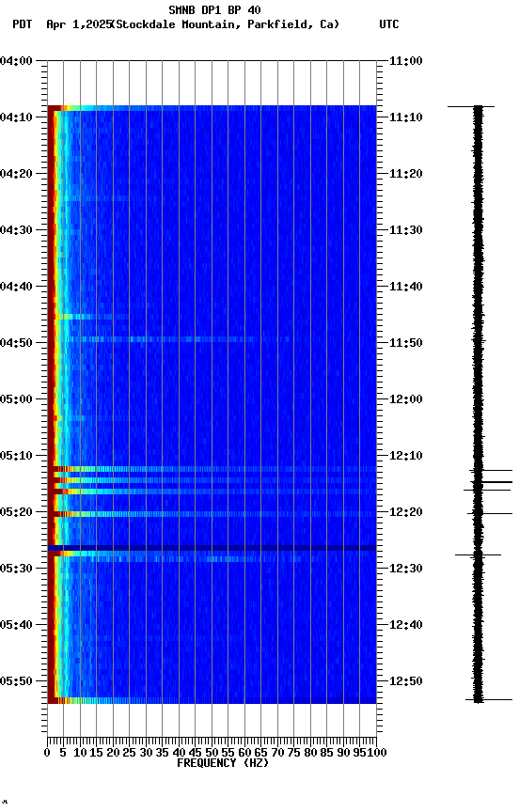Click the "PDT" timezone label
The width and height of the screenshot is (519, 812).
point(23,24)
